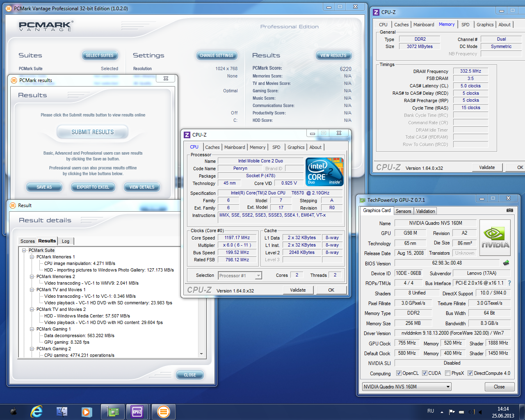Launch Internet Explorer from the taskbar
Screen dimensions: 525x420
(x=37, y=411)
